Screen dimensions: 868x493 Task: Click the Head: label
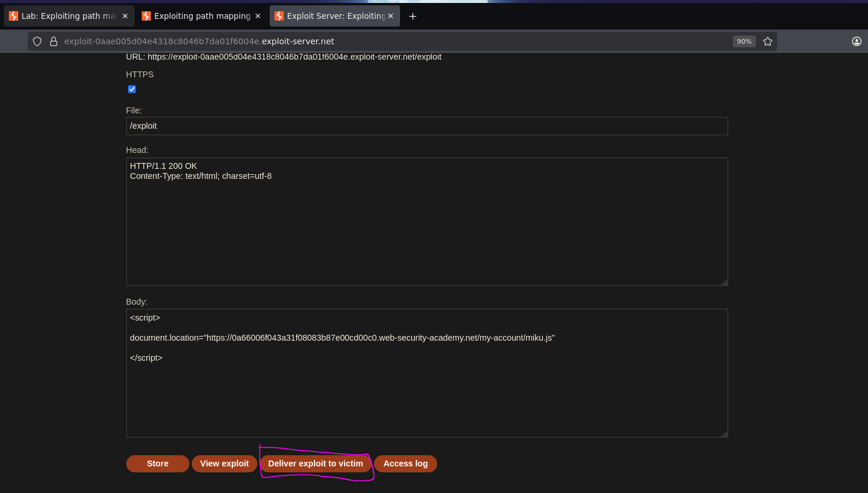click(137, 150)
